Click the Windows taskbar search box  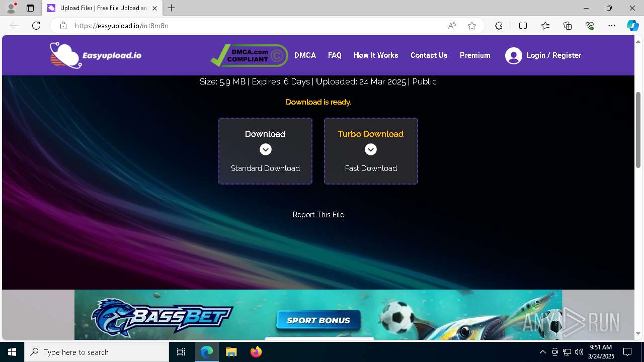click(x=97, y=352)
